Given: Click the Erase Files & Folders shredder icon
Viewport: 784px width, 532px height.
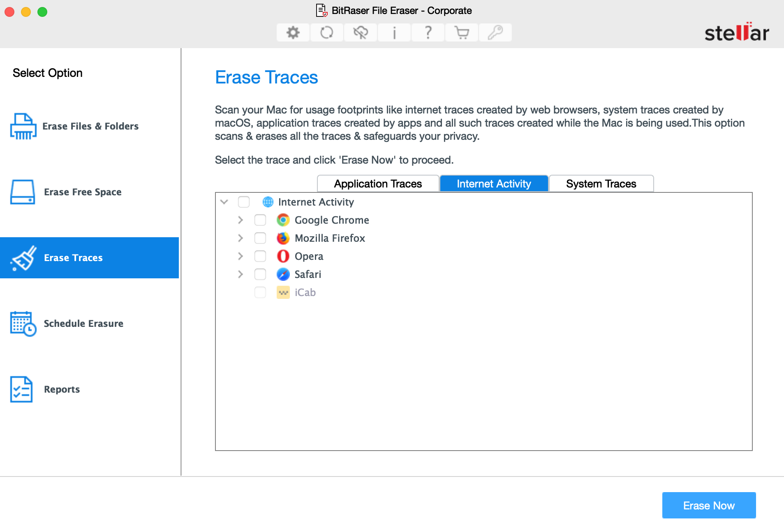Looking at the screenshot, I should coord(23,126).
